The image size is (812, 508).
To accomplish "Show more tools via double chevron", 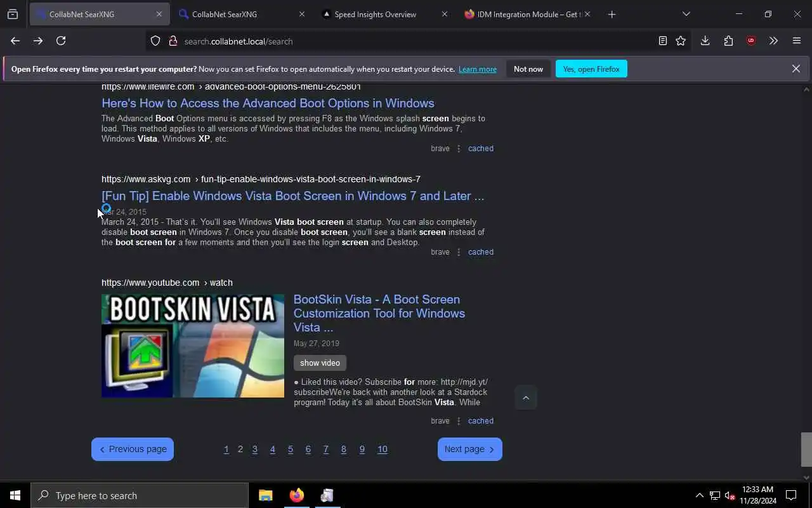I will point(773,41).
